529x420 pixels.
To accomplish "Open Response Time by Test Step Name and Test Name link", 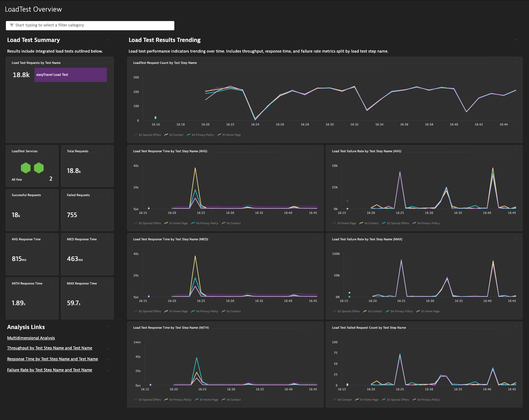I will (x=53, y=359).
